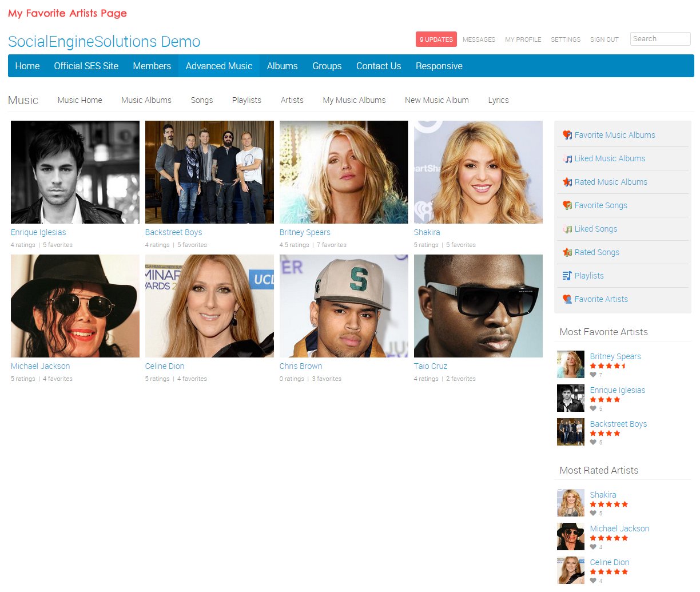Click the Liked Music Albums icon
The height and width of the screenshot is (592, 700).
(567, 158)
